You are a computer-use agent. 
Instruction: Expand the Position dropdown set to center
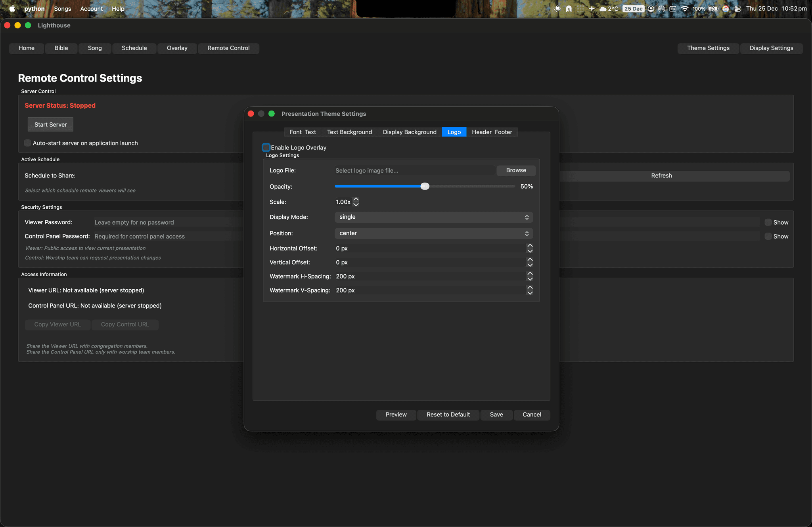434,233
